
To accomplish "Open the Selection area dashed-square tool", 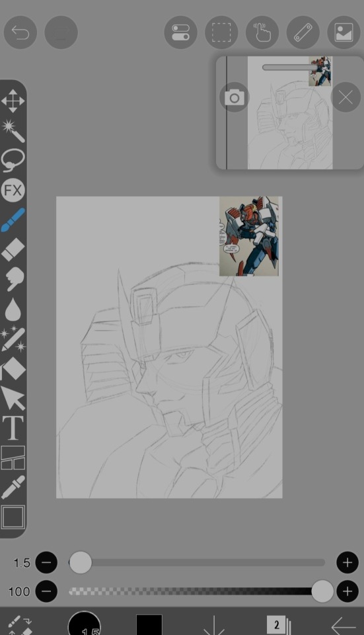I will pos(221,32).
